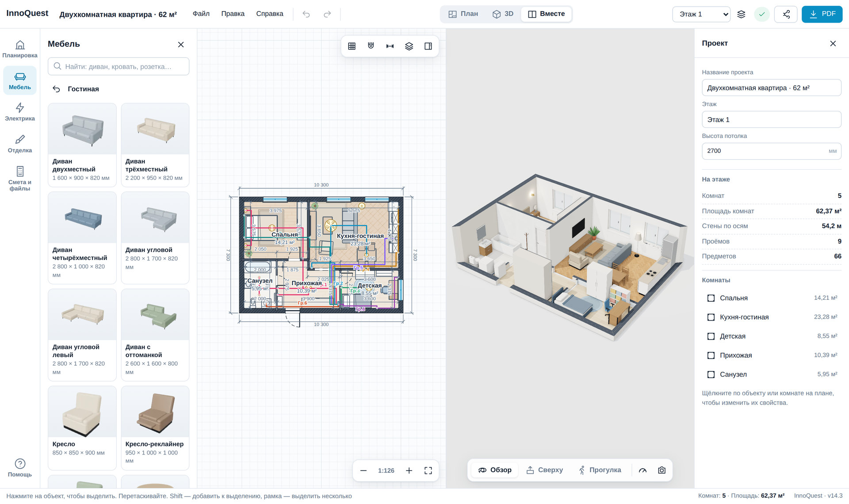Open the Планировка sidebar section
The image size is (849, 504).
tap(20, 49)
